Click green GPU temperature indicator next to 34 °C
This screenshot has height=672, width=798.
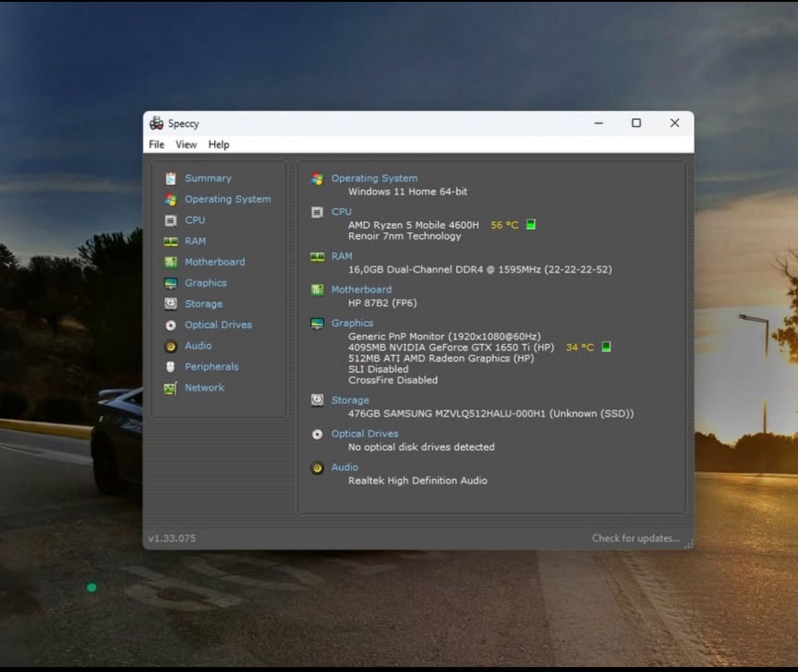(x=606, y=347)
